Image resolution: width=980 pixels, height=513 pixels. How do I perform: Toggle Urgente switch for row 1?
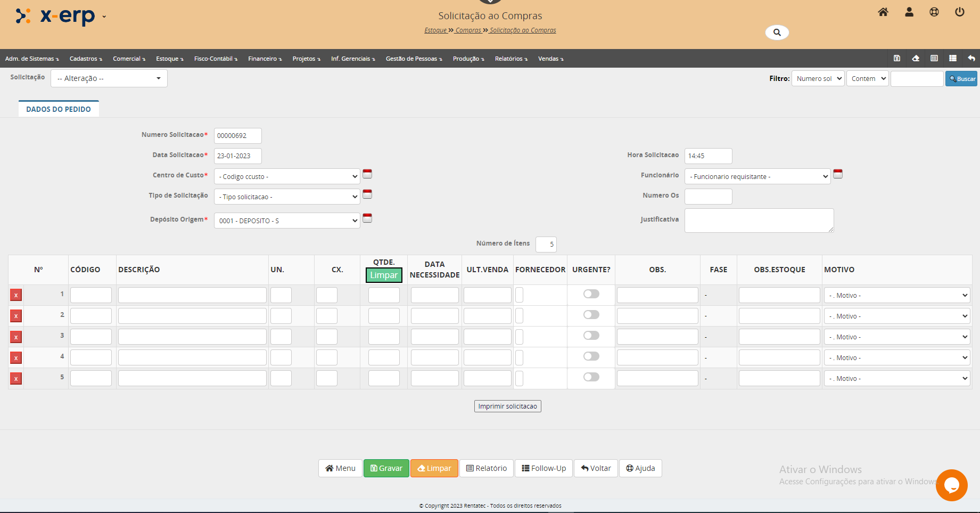click(x=591, y=294)
